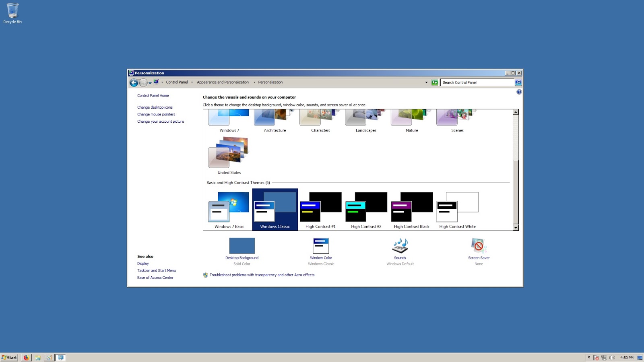Viewport: 644px width, 362px height.
Task: Open the volume icon in the system tray
Action: click(x=611, y=357)
